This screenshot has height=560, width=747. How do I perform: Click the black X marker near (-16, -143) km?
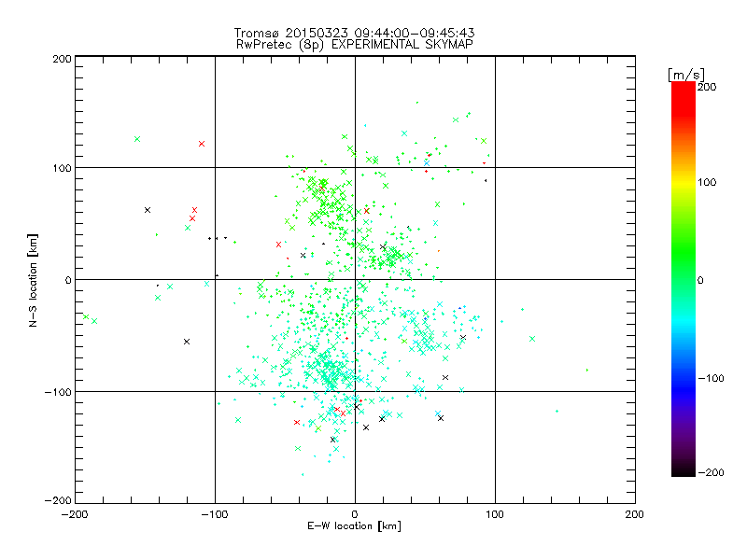(x=332, y=440)
